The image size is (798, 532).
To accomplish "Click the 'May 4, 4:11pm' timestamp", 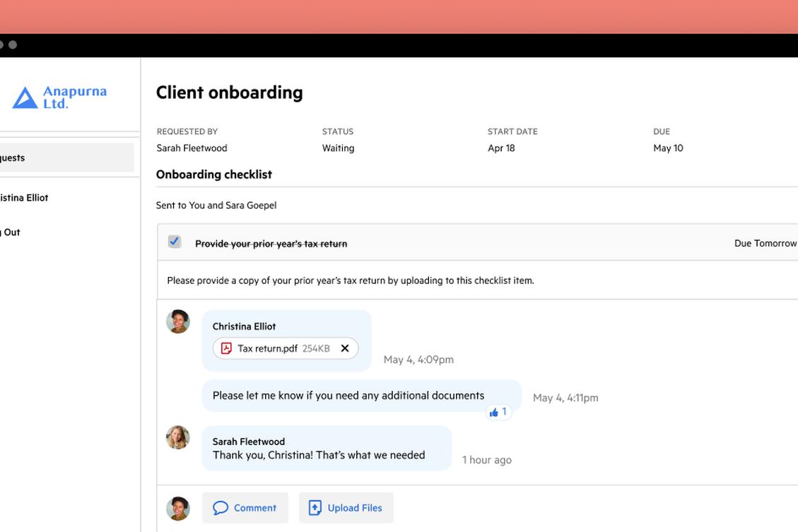I will click(x=565, y=398).
